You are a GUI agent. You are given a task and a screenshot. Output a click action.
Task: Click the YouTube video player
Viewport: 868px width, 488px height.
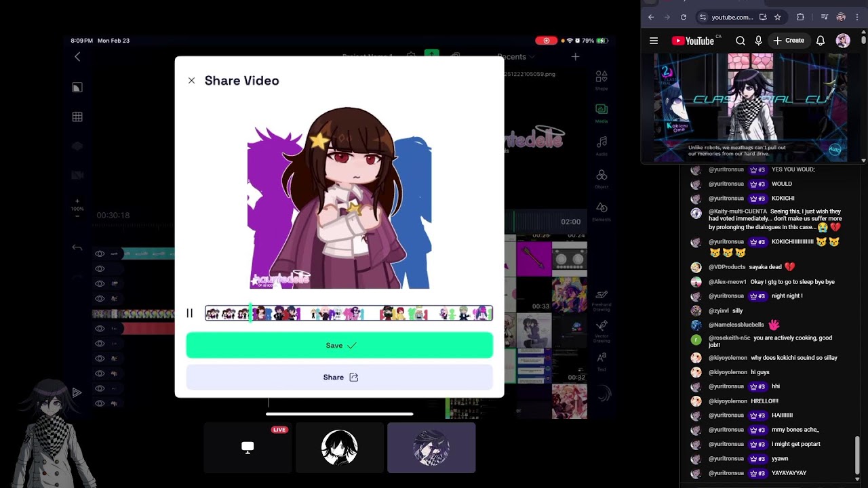point(751,108)
